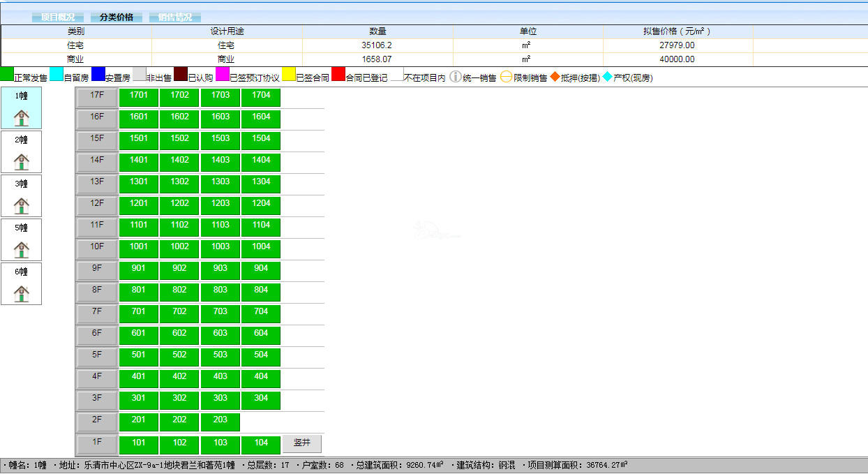
Task: Click the green 正常发售 legend swatch
Action: (x=6, y=74)
